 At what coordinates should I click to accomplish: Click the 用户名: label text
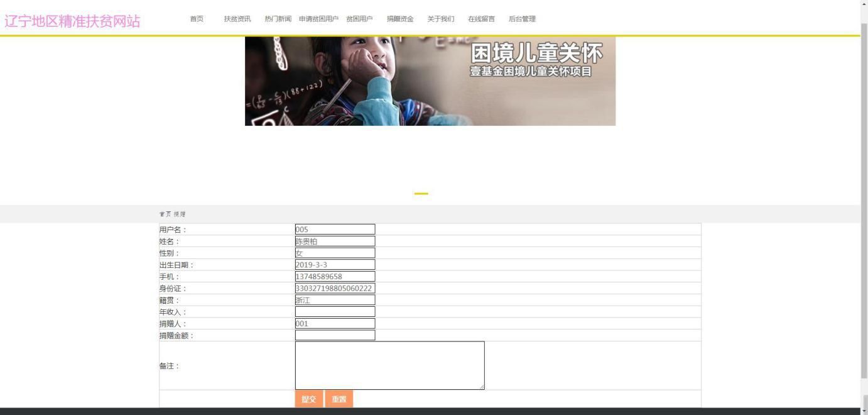(173, 230)
